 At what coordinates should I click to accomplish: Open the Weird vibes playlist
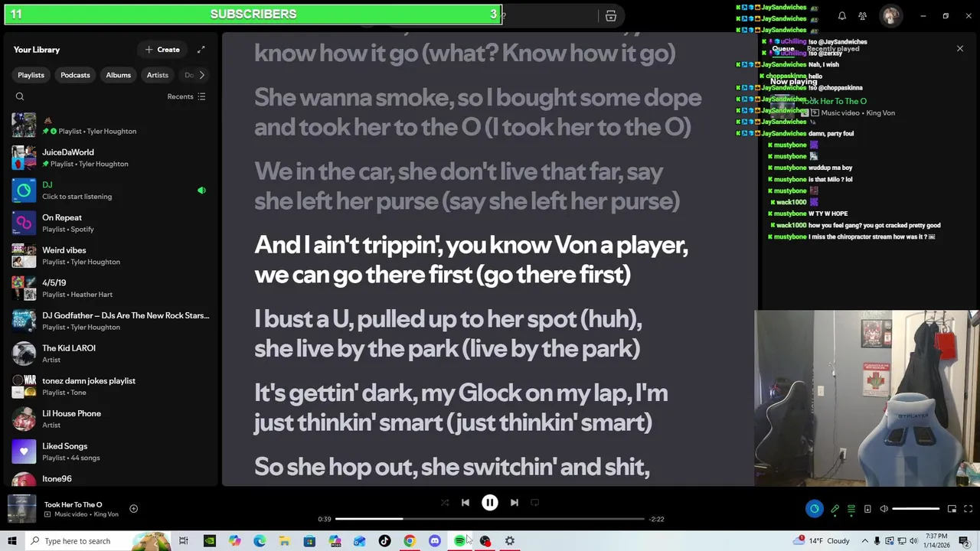pos(112,256)
